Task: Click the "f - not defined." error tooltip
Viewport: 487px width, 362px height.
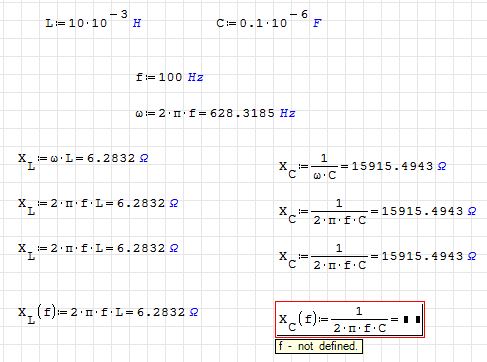Action: 319,346
